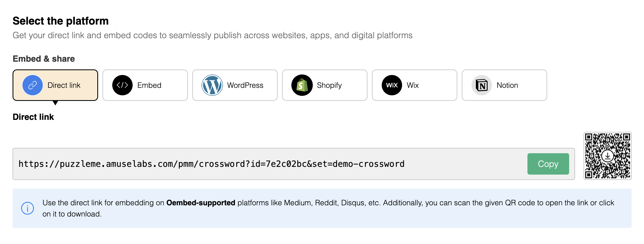This screenshot has width=644, height=244.
Task: Click the WordPress logo icon
Action: click(x=212, y=85)
